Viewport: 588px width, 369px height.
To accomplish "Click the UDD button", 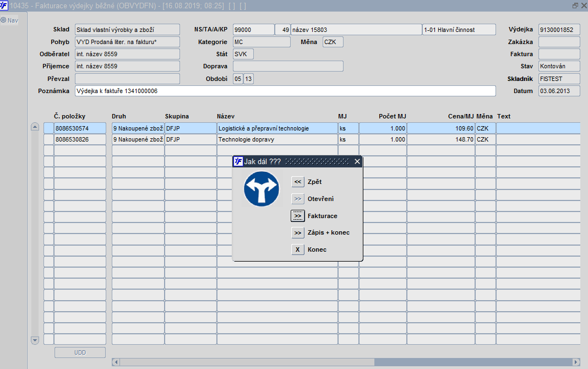I will coord(80,352).
